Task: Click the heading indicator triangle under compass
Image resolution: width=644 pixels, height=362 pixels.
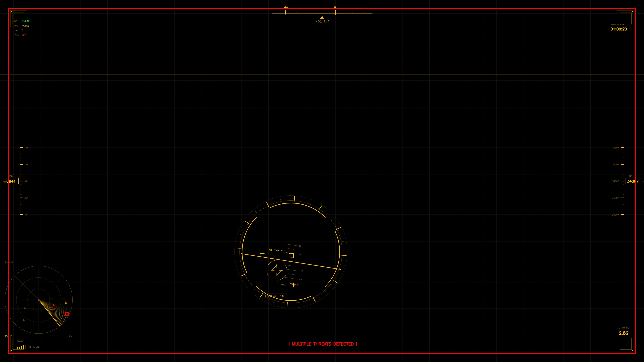Action: [322, 17]
